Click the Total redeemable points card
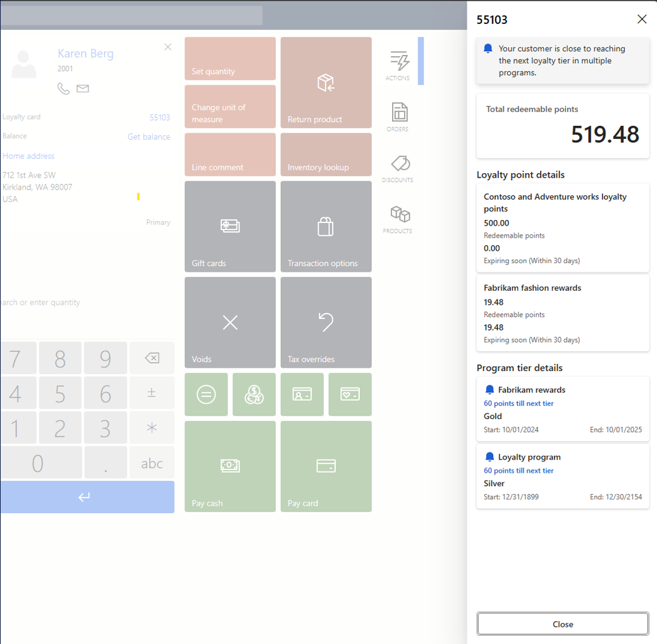The height and width of the screenshot is (644, 657). click(x=562, y=126)
